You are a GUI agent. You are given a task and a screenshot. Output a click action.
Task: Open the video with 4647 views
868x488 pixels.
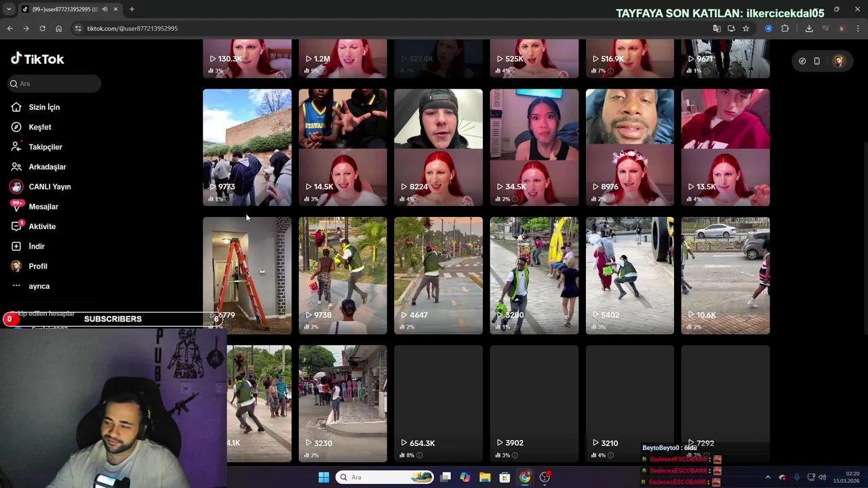(x=438, y=275)
